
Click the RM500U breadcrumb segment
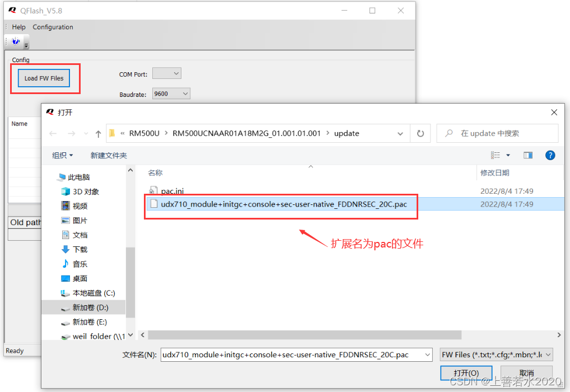(144, 133)
